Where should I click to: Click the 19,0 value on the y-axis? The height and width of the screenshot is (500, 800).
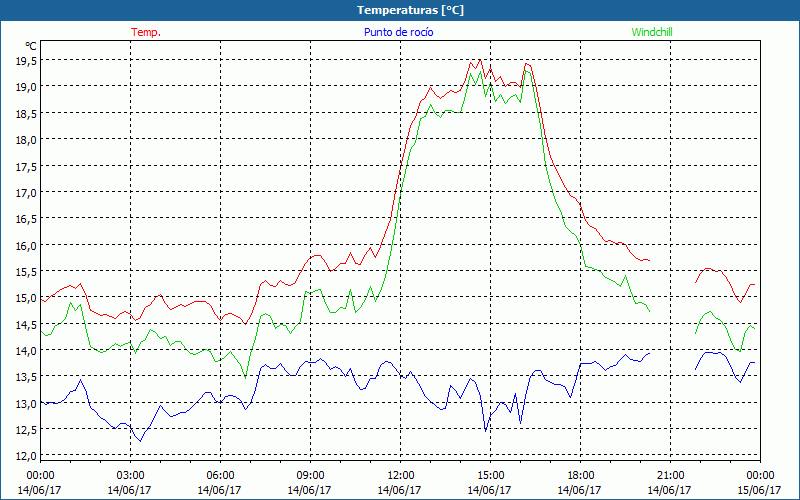(27, 87)
